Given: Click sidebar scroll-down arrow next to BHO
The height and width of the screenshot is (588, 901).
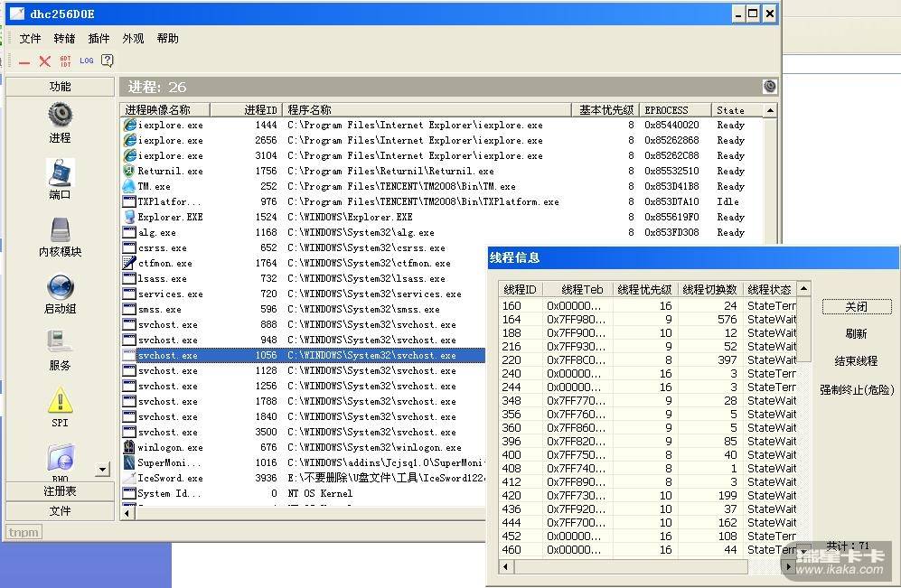Looking at the screenshot, I should [102, 469].
